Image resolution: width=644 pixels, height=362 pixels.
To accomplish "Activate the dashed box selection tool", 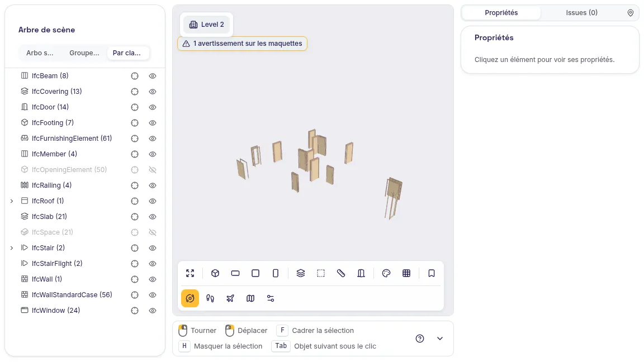I will tap(321, 273).
